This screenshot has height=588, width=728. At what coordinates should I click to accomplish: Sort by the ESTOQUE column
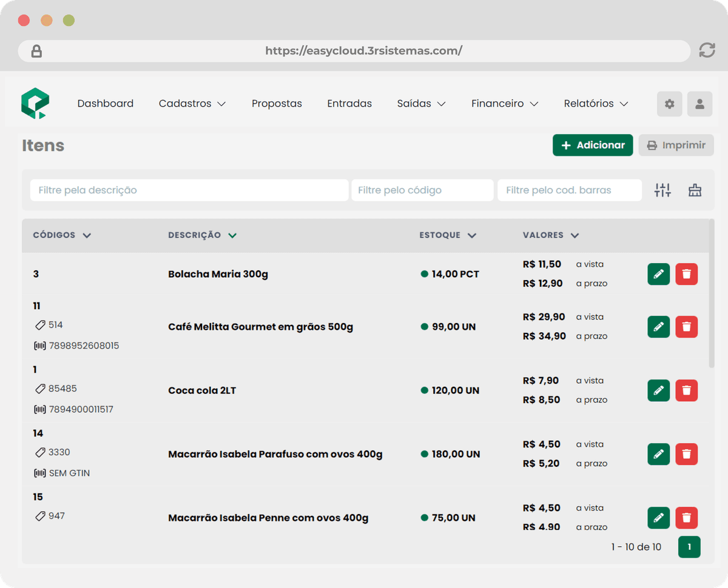(x=448, y=235)
